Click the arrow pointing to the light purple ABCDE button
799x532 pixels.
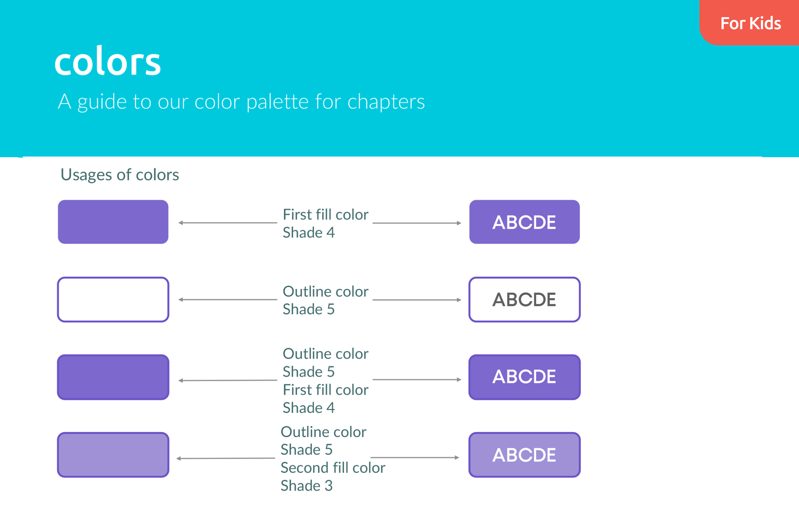(x=414, y=458)
